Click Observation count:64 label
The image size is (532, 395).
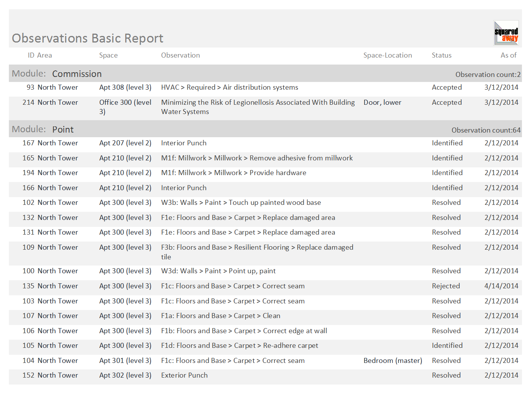pos(486,130)
